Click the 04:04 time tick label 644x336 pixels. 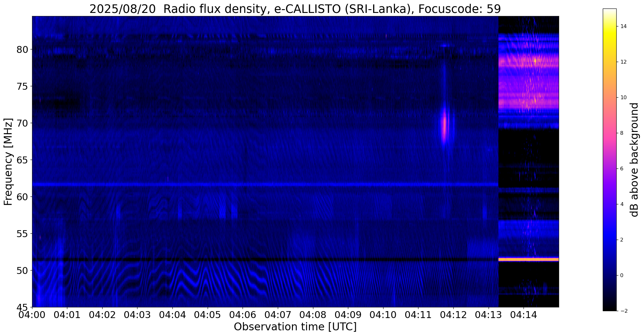pyautogui.click(x=172, y=315)
